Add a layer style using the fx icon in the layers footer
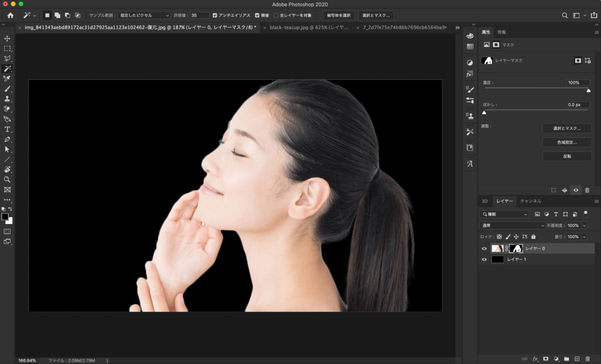This screenshot has width=601, height=364. 535,359
